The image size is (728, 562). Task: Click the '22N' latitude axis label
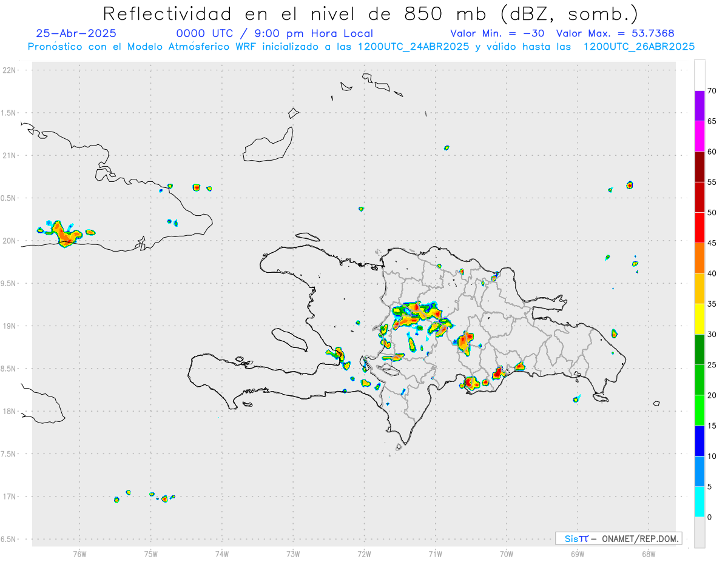pyautogui.click(x=10, y=70)
